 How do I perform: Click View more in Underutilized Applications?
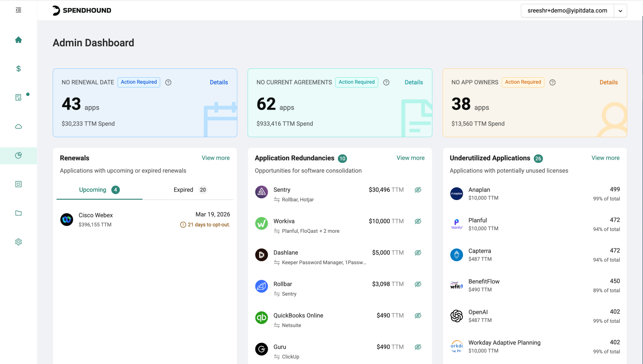coord(605,158)
